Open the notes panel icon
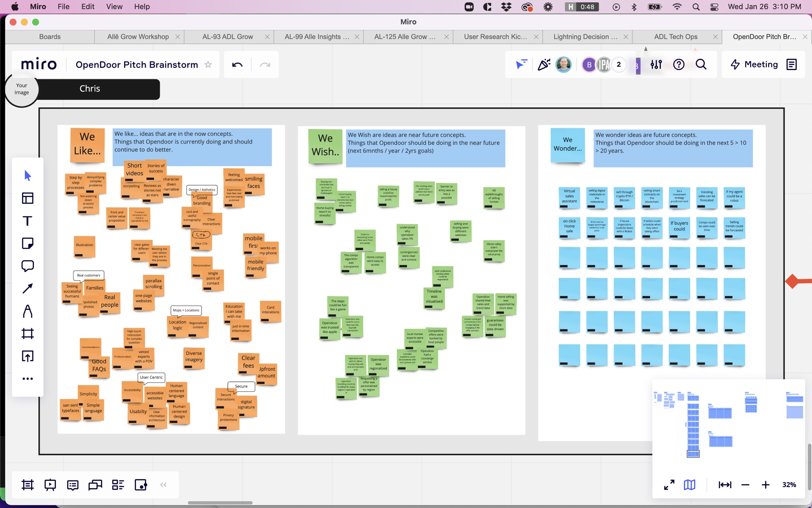The image size is (812, 508). coord(792,65)
